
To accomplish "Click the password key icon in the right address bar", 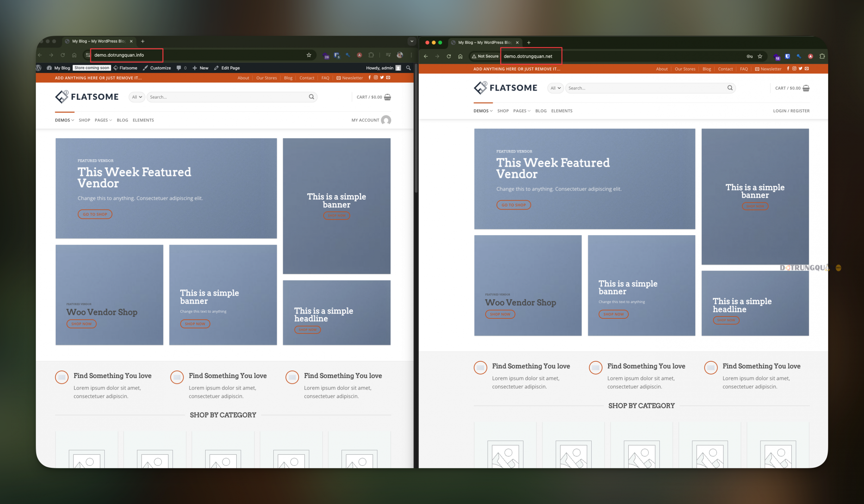I will point(750,56).
